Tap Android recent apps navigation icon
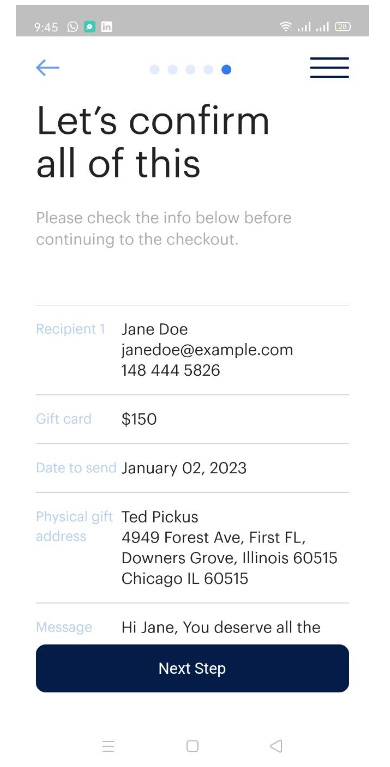This screenshot has height=767, width=390. click(x=109, y=746)
